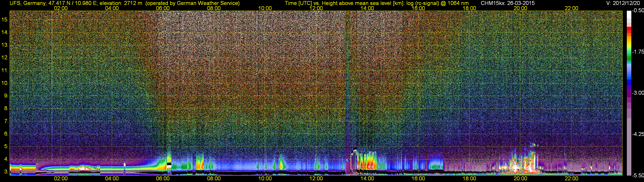Click the 22:00 label on top time axis

pos(571,8)
